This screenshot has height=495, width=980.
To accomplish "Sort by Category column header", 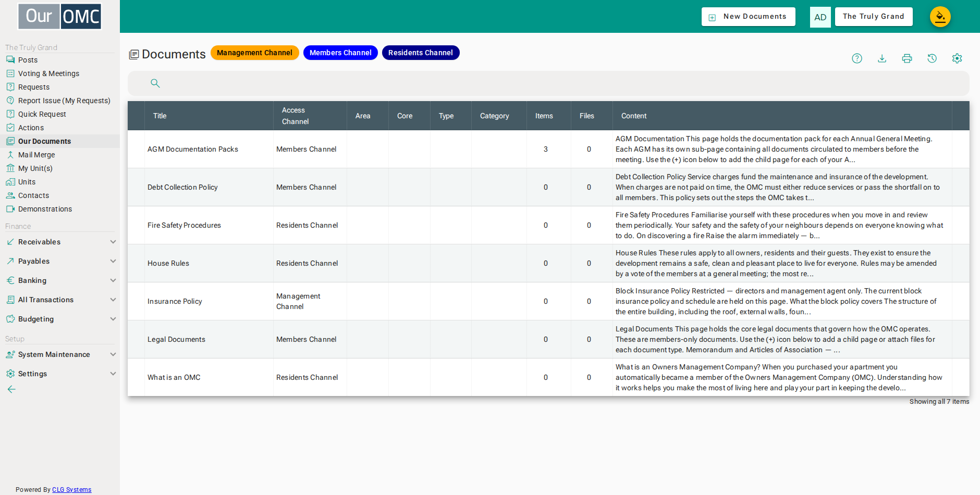I will [x=494, y=116].
